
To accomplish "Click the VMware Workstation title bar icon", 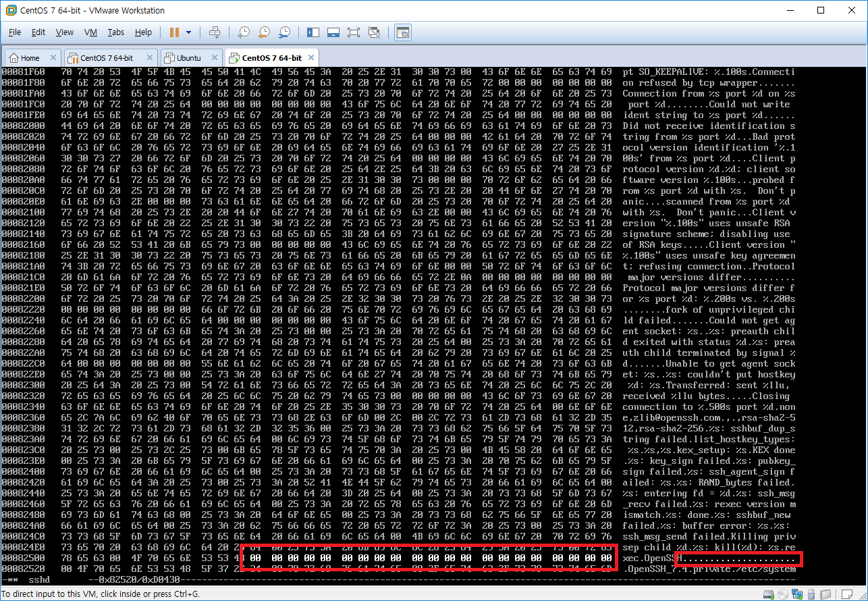I will (11, 10).
